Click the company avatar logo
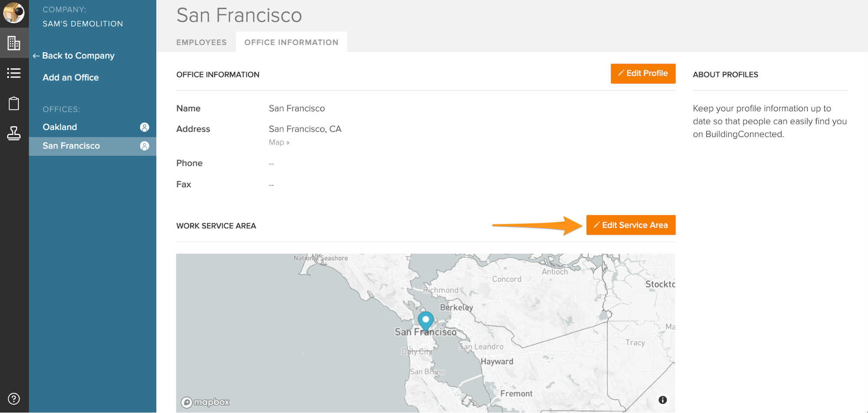The height and width of the screenshot is (413, 868). pyautogui.click(x=14, y=12)
